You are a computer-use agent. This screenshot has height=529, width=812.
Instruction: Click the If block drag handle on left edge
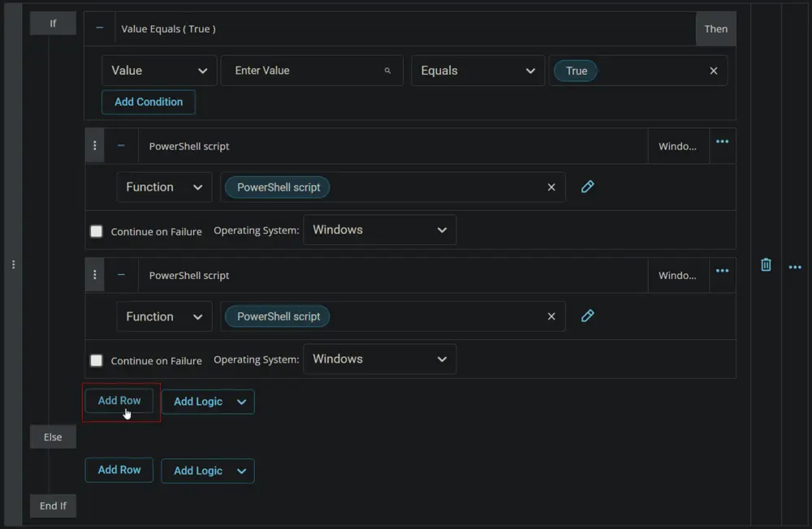tap(14, 264)
